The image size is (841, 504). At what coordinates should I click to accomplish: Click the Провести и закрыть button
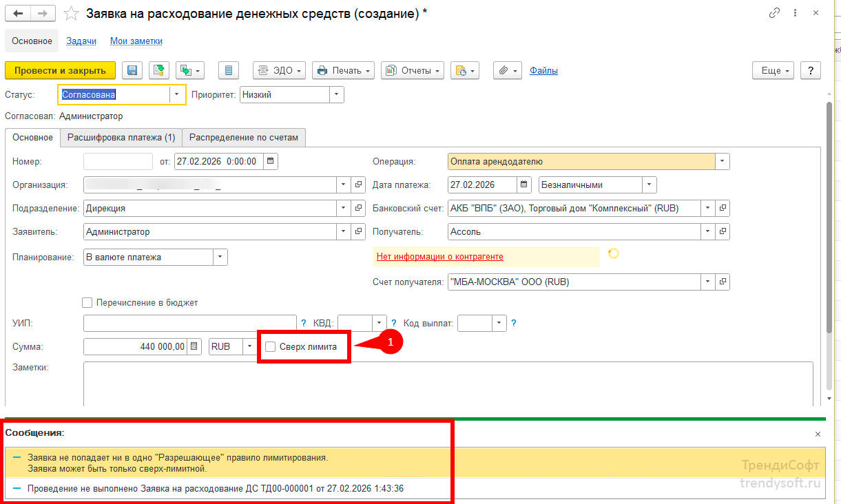[x=60, y=70]
